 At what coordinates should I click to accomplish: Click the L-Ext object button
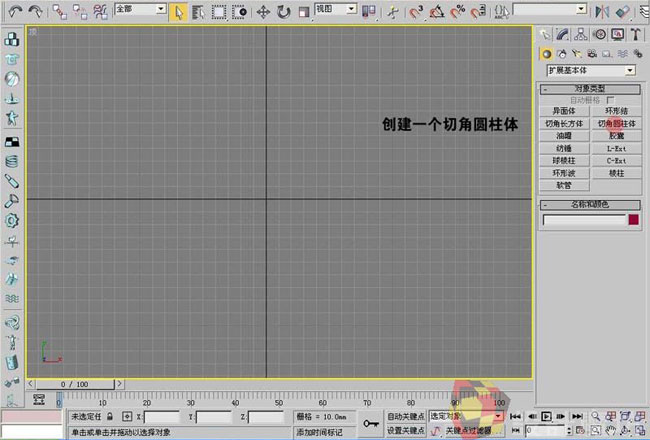tap(616, 148)
